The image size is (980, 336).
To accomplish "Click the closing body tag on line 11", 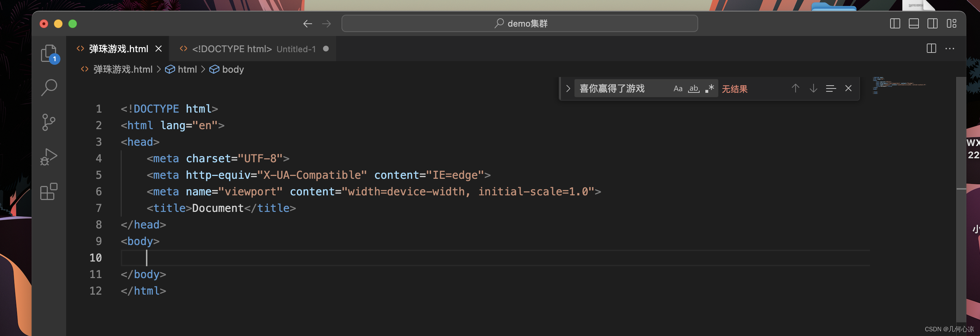I will [x=143, y=274].
